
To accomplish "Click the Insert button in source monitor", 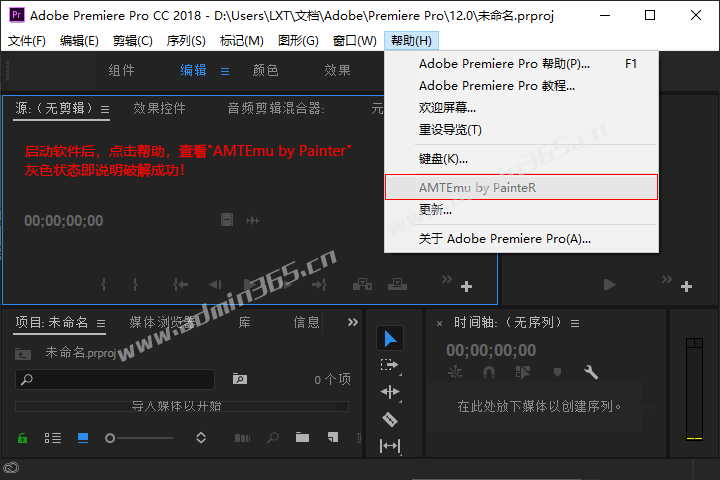I will pyautogui.click(x=362, y=285).
